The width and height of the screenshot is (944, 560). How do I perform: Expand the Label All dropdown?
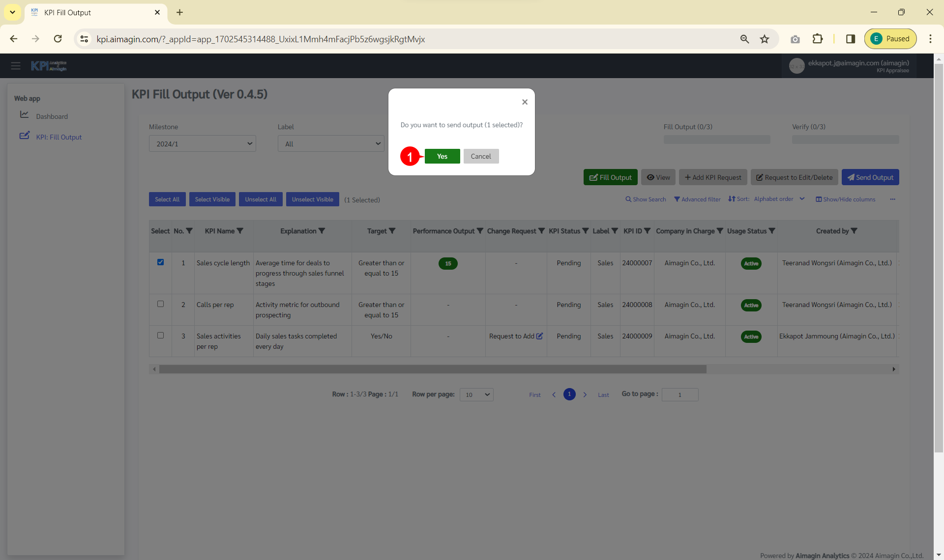331,143
